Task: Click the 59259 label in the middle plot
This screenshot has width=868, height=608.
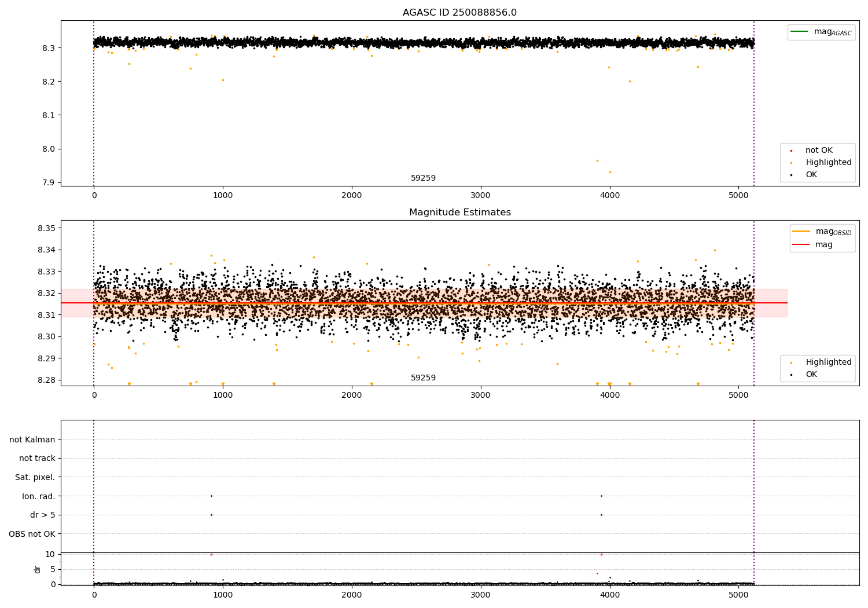Action: (423, 378)
